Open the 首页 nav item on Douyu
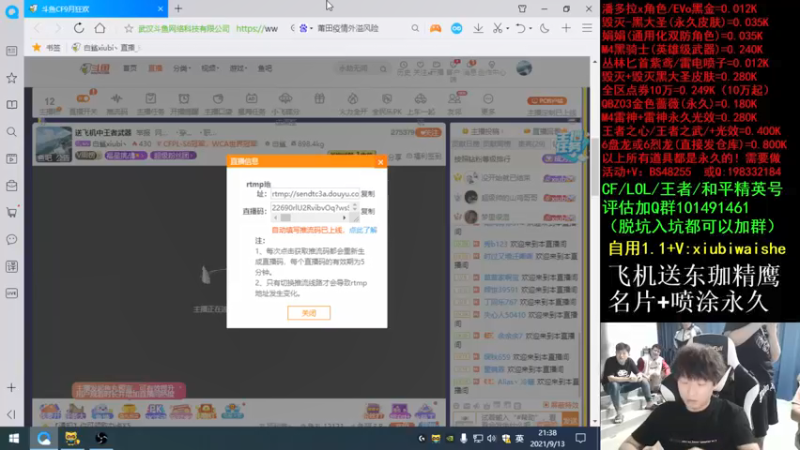The image size is (800, 450). pyautogui.click(x=130, y=68)
